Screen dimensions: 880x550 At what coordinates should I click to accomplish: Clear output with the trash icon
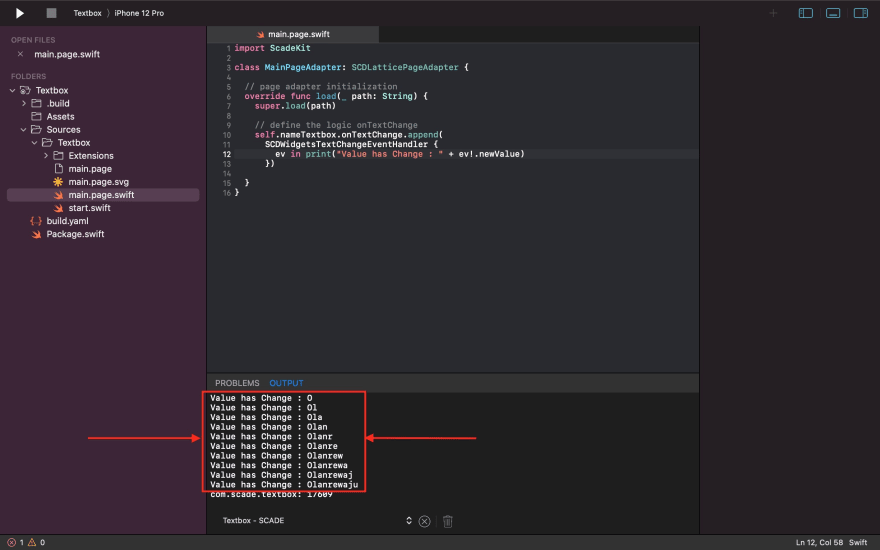click(x=447, y=521)
